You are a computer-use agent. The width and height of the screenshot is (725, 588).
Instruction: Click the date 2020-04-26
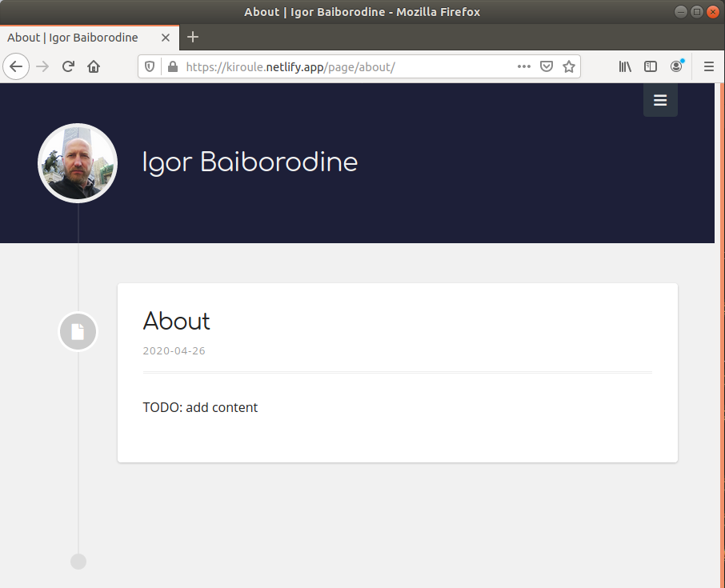point(174,351)
